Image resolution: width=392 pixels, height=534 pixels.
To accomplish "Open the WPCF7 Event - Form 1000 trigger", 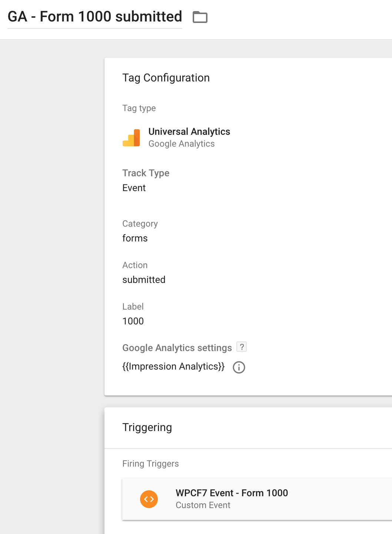I will coord(257,499).
